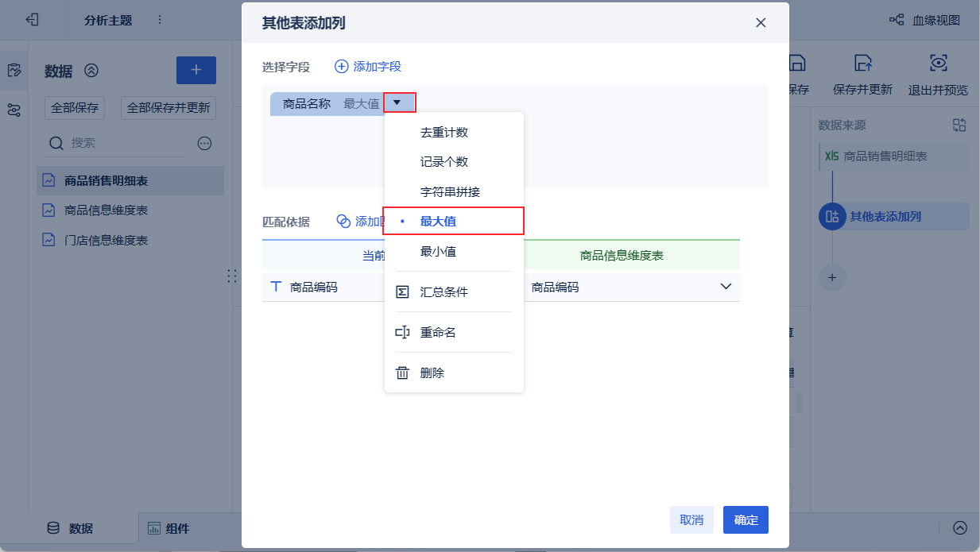
Task: Click the search magnifier icon in data panel
Action: click(56, 144)
